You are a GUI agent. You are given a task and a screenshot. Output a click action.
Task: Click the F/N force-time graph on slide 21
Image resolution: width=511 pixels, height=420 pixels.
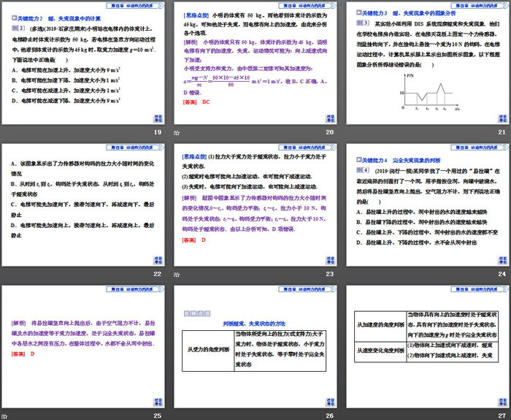pos(429,92)
